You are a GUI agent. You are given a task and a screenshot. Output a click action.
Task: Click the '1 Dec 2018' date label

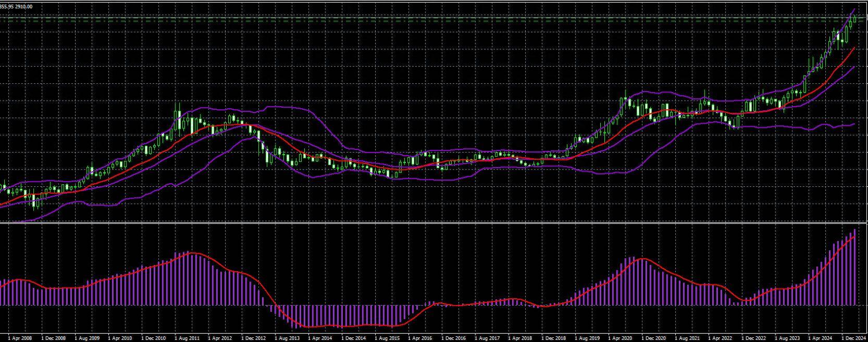pos(553,338)
